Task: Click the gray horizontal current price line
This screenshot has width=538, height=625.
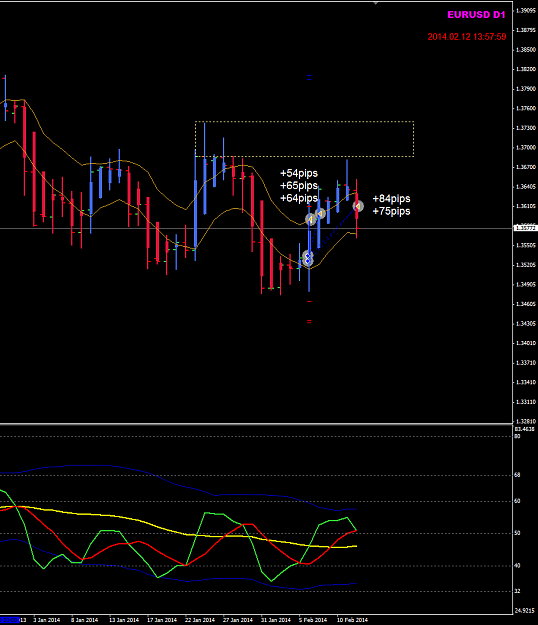Action: [255, 228]
